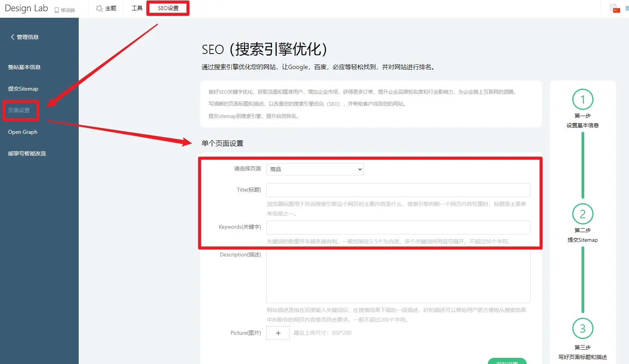Click the plus icon to upload picture
The height and width of the screenshot is (364, 629).
coord(278,333)
